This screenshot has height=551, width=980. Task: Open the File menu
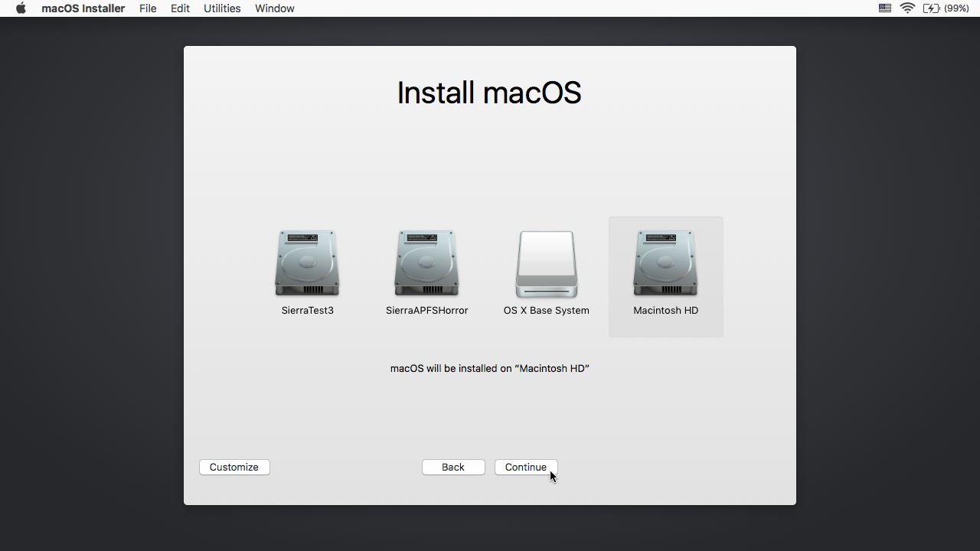pyautogui.click(x=148, y=8)
